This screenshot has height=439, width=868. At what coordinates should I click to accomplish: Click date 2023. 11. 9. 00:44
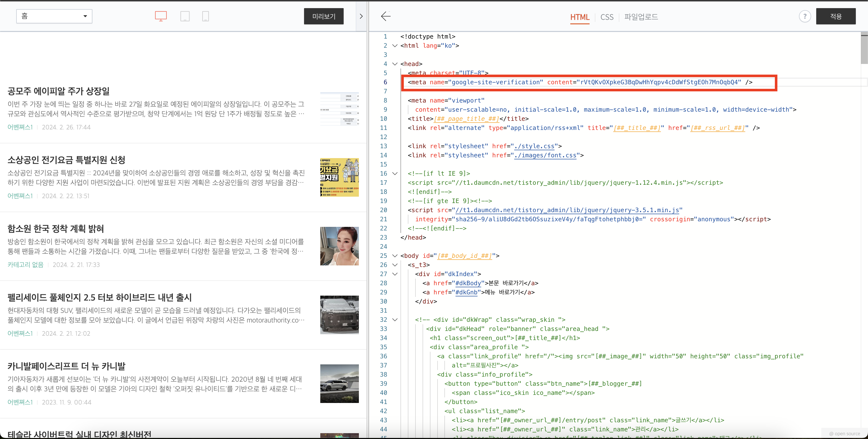[67, 402]
